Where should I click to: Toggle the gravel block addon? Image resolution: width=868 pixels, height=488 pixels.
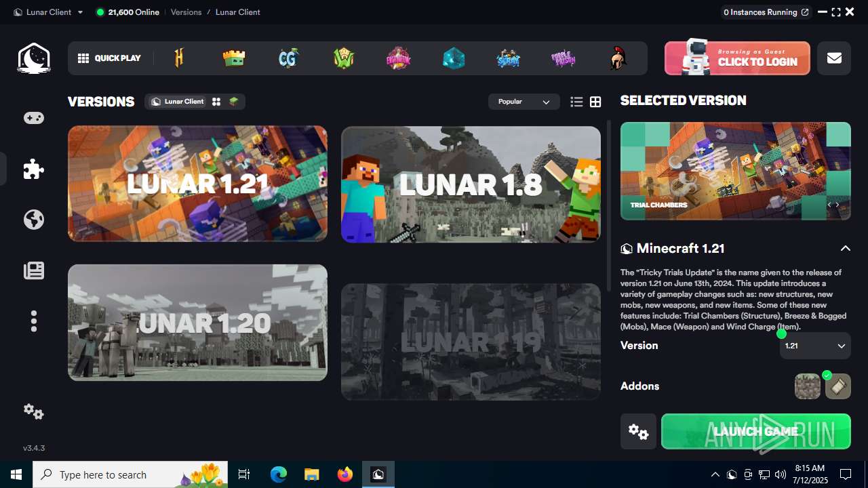pyautogui.click(x=807, y=386)
